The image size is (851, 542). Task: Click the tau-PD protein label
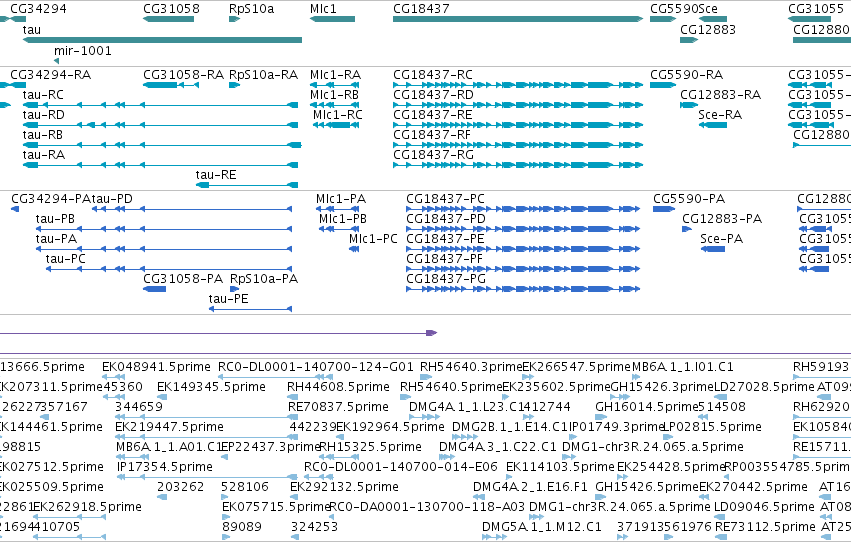pyautogui.click(x=112, y=199)
